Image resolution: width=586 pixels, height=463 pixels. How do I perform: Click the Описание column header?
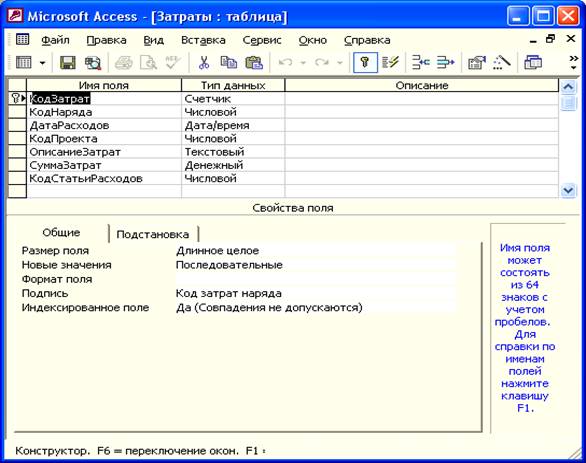click(422, 85)
